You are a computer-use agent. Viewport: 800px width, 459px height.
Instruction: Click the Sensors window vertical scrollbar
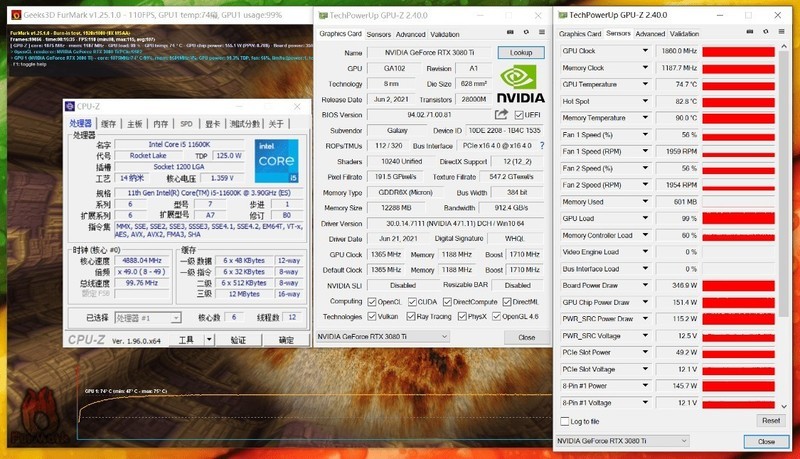click(784, 185)
